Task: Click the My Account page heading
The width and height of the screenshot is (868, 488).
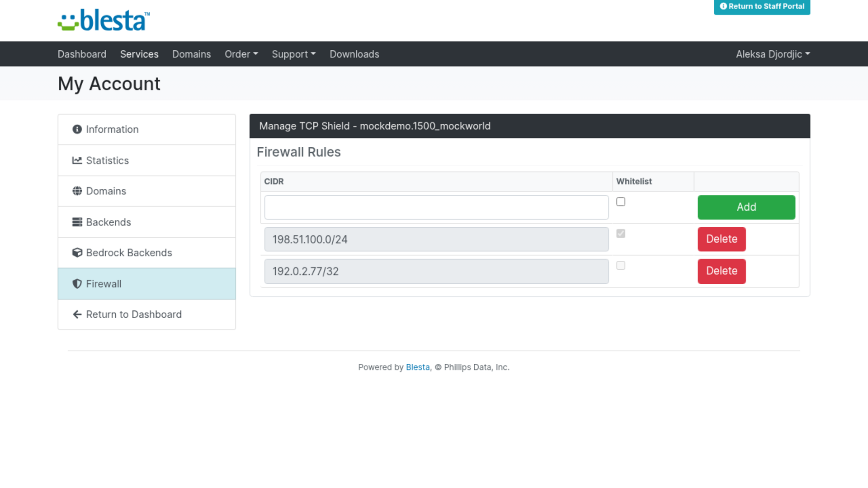Action: [109, 84]
